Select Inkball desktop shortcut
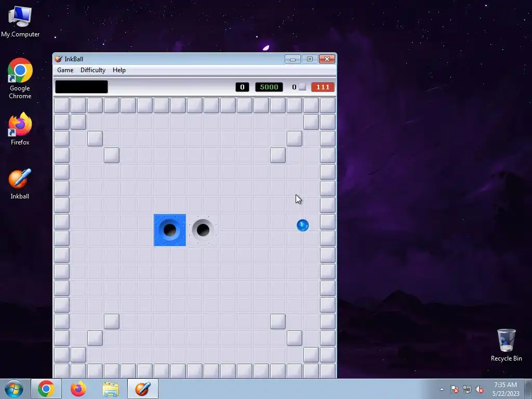This screenshot has width=532, height=399. tap(20, 184)
